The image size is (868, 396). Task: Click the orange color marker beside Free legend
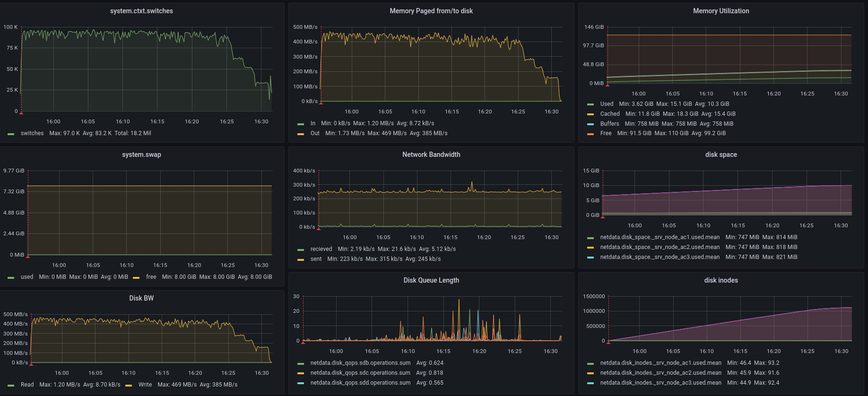[x=590, y=134]
